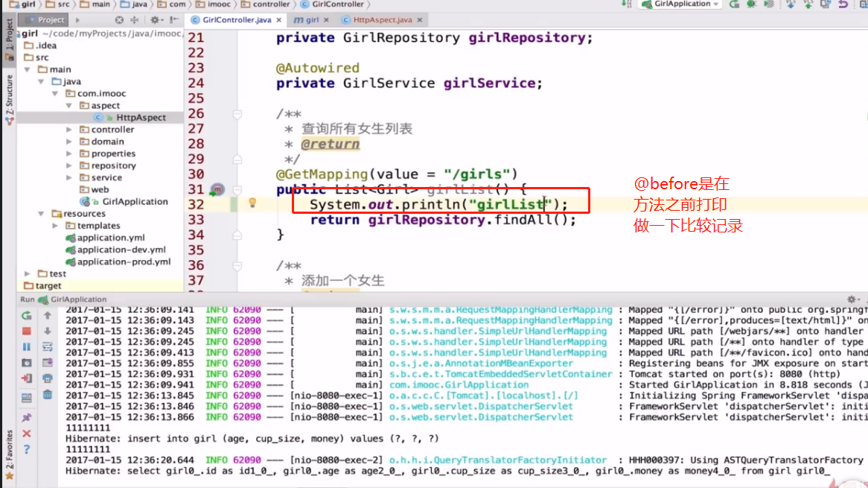This screenshot has width=868, height=488.
Task: Fold the Javadoc comment at line 26
Action: 237,114
